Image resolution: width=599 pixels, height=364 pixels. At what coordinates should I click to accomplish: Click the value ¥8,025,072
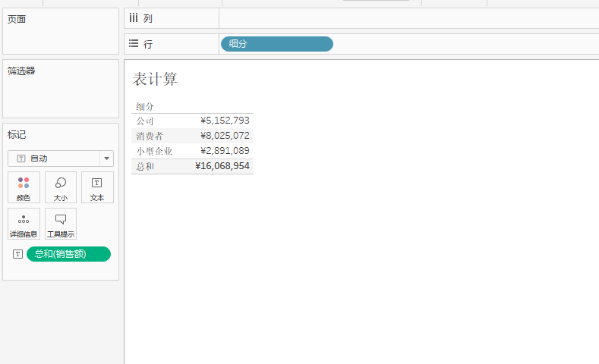[x=225, y=136]
